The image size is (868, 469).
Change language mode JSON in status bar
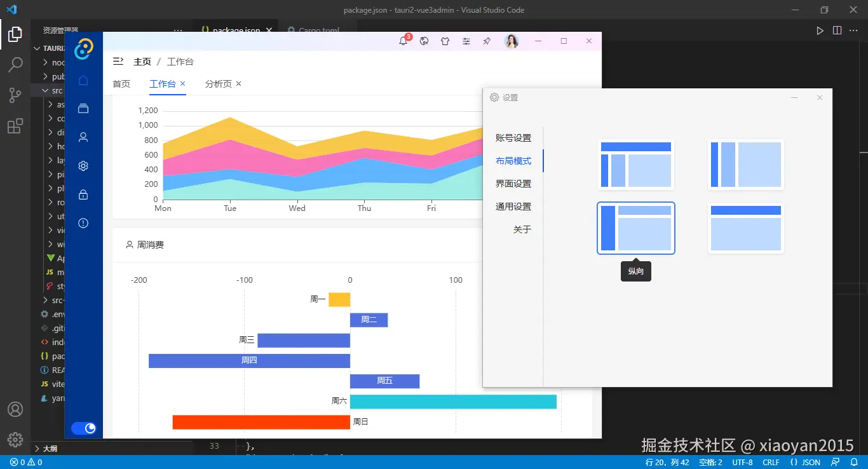(805, 462)
